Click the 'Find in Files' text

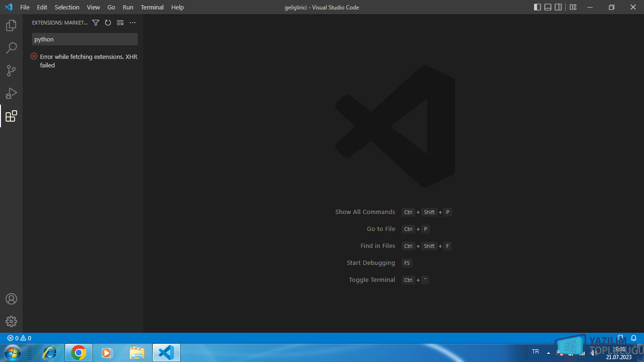pos(378,246)
